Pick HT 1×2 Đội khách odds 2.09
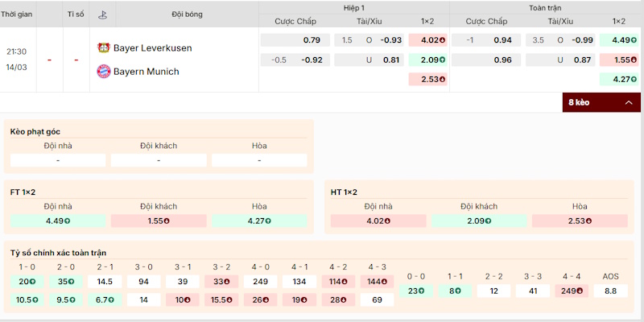The height and width of the screenshot is (322, 644). [x=479, y=221]
